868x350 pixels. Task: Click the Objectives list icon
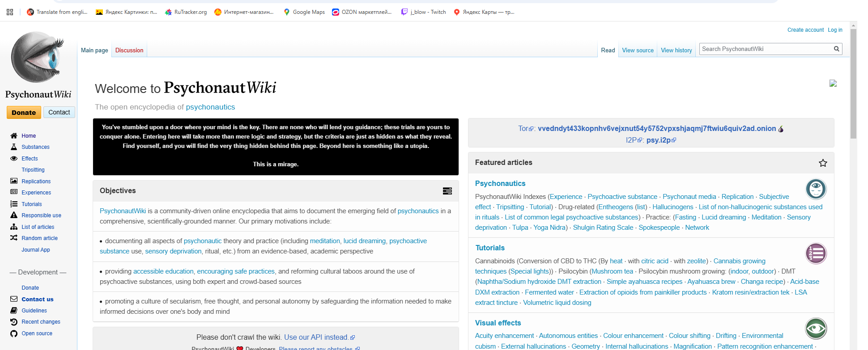click(x=447, y=191)
